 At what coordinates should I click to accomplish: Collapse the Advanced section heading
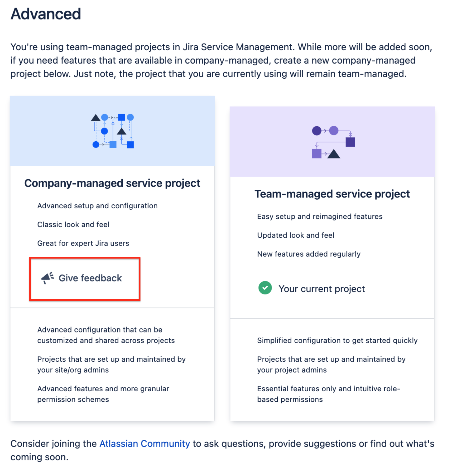pyautogui.click(x=46, y=13)
